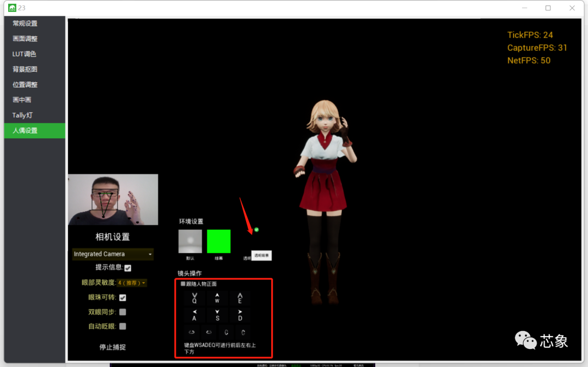Click the last camera rotate icon
Image resolution: width=588 pixels, height=367 pixels.
243,332
